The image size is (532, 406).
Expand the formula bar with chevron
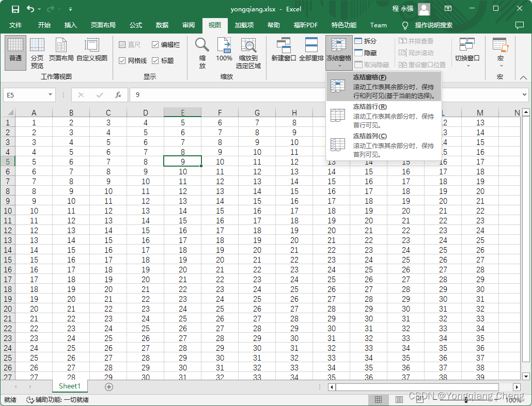pos(525,95)
